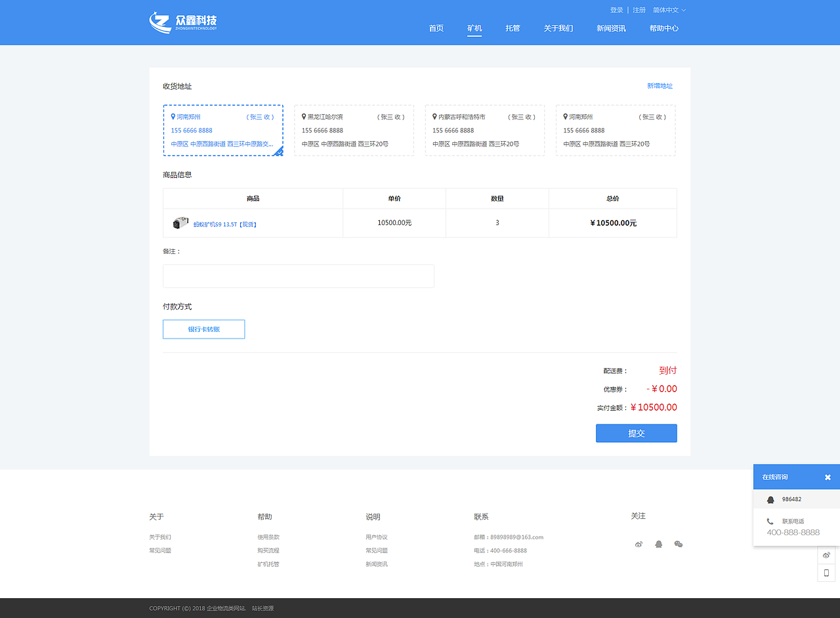The image size is (840, 618).
Task: Click the coupon value -¥0.00
Action: coord(661,388)
